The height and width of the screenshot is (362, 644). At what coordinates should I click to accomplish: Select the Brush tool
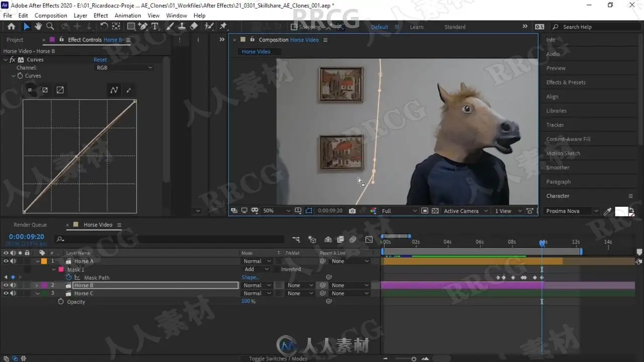pyautogui.click(x=170, y=27)
